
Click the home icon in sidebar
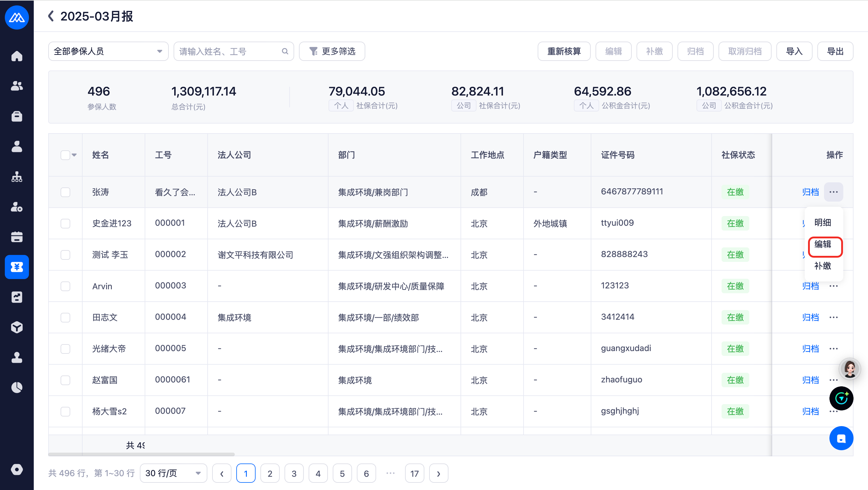pos(17,56)
